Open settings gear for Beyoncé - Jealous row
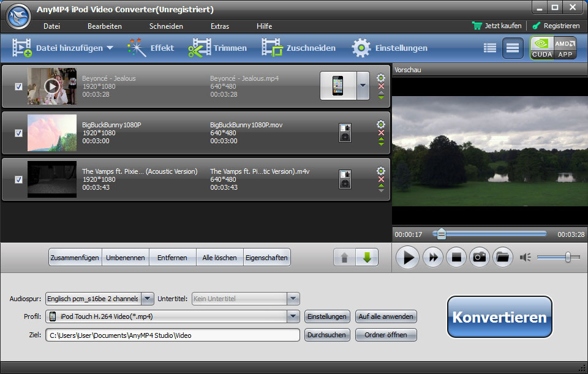This screenshot has width=588, height=374. coord(380,78)
